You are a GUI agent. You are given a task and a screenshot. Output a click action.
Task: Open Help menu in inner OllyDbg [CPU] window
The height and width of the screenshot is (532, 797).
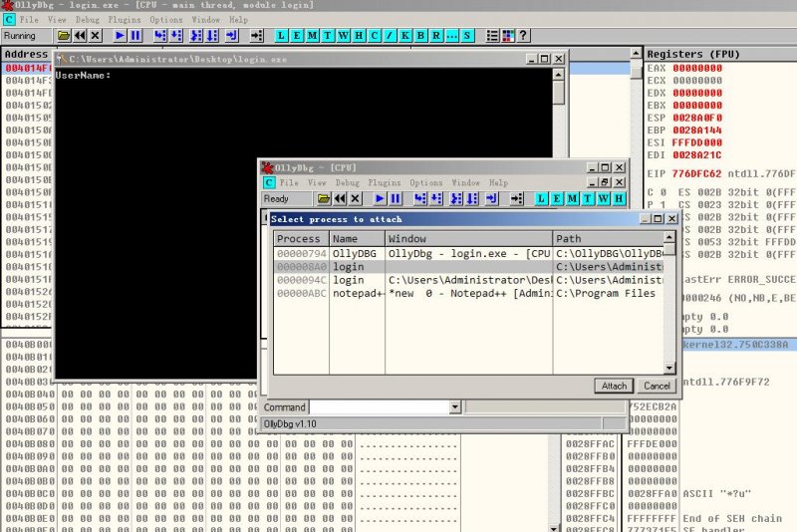499,183
